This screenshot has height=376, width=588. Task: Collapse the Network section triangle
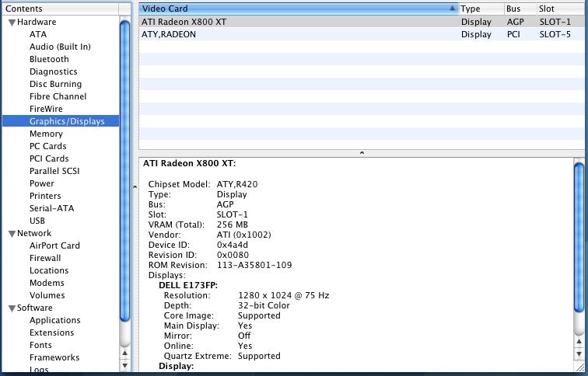pyautogui.click(x=12, y=234)
